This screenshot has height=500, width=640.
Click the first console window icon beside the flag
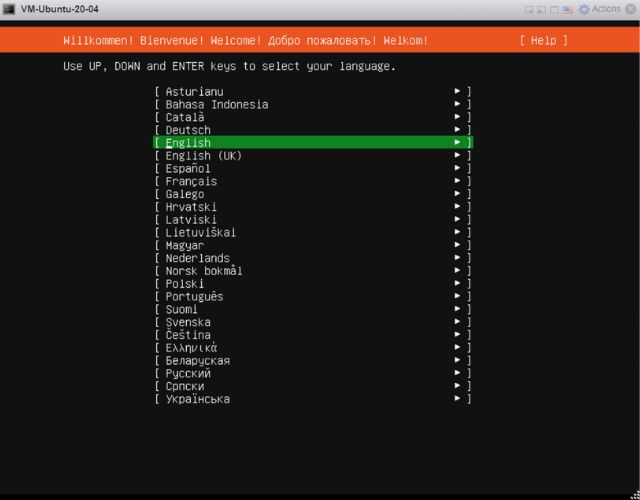coord(529,9)
